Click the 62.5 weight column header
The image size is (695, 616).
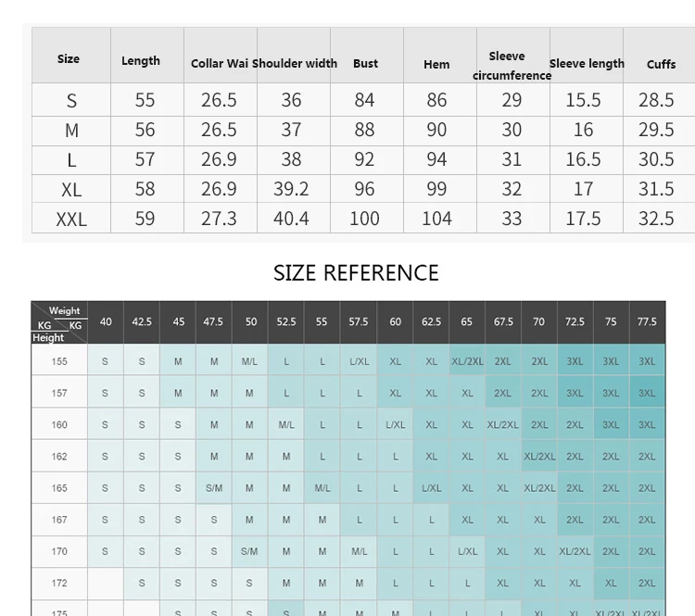point(431,321)
